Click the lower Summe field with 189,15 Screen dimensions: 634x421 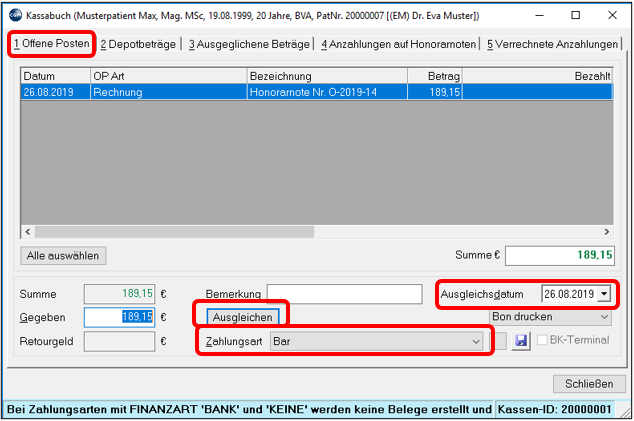(x=119, y=294)
